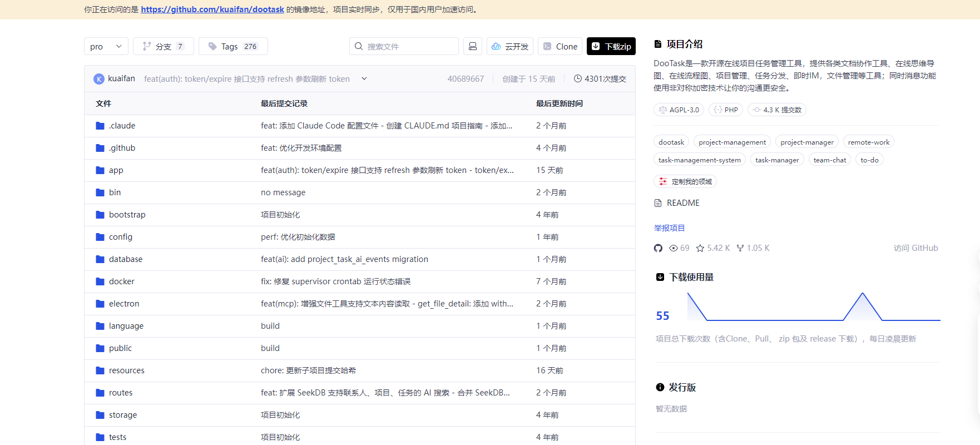This screenshot has height=445, width=980.
Task: Open the 云开发 cloud development button
Action: pyautogui.click(x=510, y=46)
